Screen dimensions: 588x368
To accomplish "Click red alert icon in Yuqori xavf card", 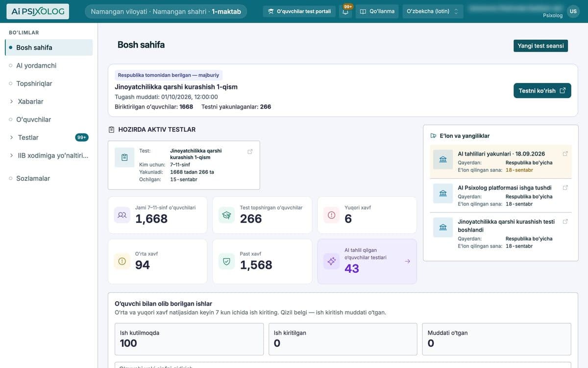I will coord(332,215).
